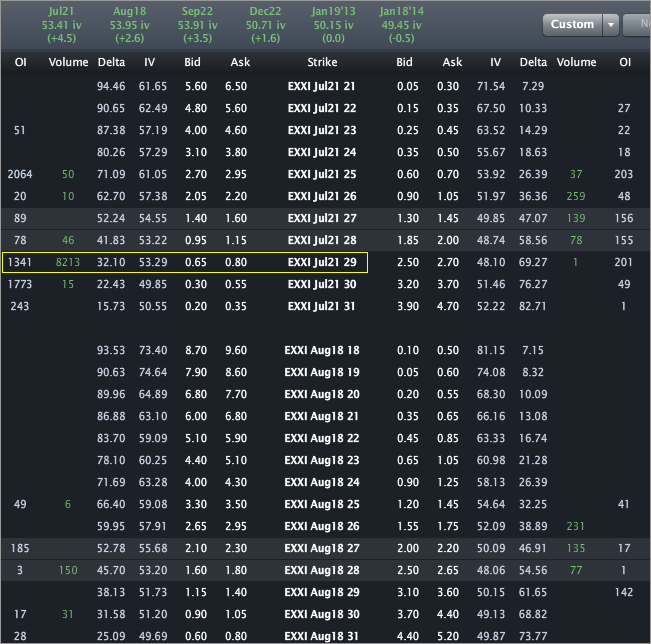Select the Aug18 53.95 iv expiry tab
Image resolution: width=651 pixels, height=644 pixels.
click(x=130, y=25)
